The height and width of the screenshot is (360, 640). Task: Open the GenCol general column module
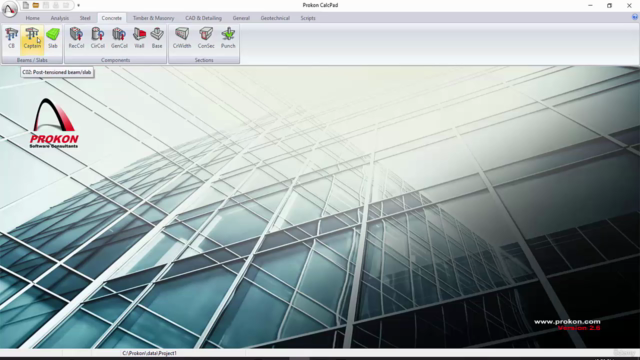tap(119, 38)
